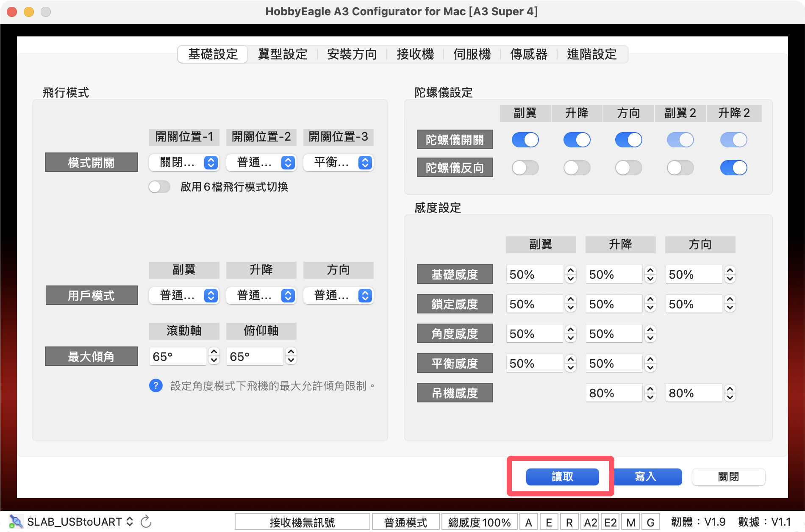Click the refresh serial port icon
The width and height of the screenshot is (805, 532).
[x=146, y=521]
